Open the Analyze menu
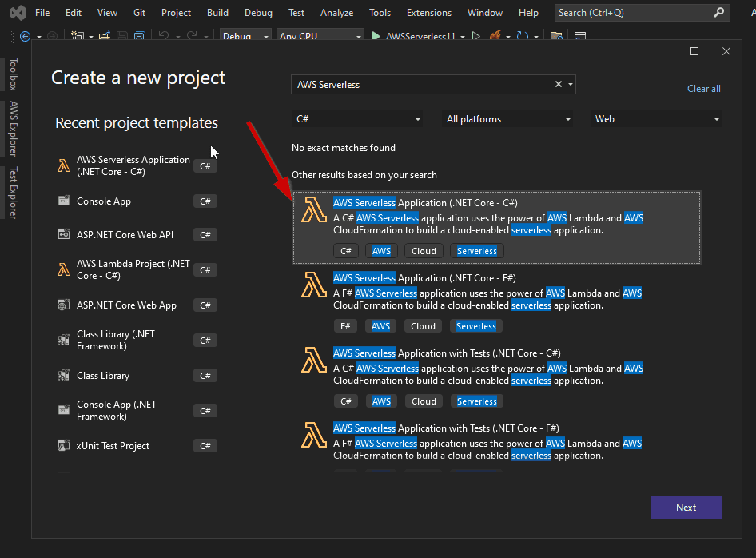 (x=336, y=13)
